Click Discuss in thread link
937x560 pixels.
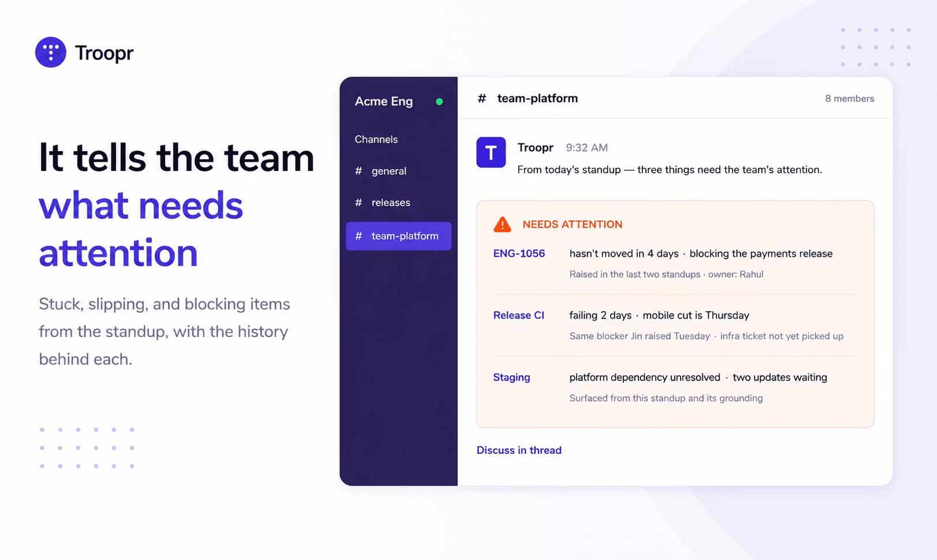(x=519, y=450)
